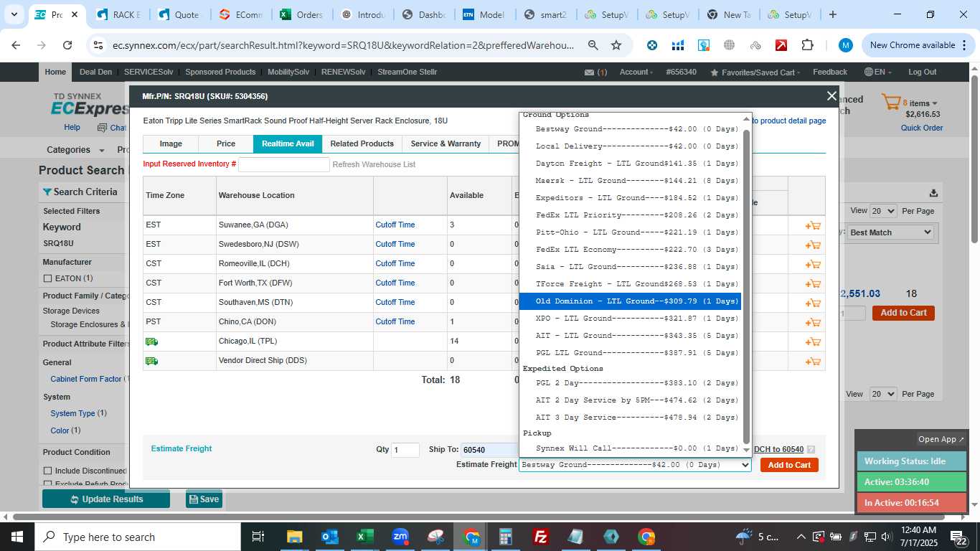Click the red pickaxe extension icon
This screenshot has height=551, width=980.
coord(781,45)
